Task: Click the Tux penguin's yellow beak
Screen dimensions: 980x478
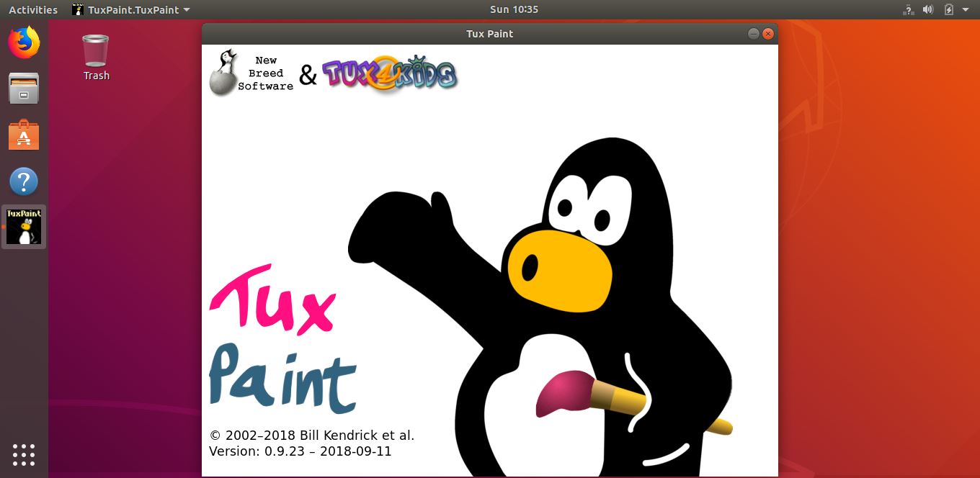Action: (x=559, y=271)
